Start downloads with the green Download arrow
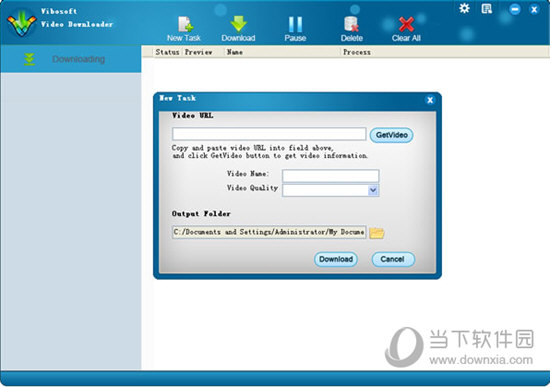 (238, 29)
